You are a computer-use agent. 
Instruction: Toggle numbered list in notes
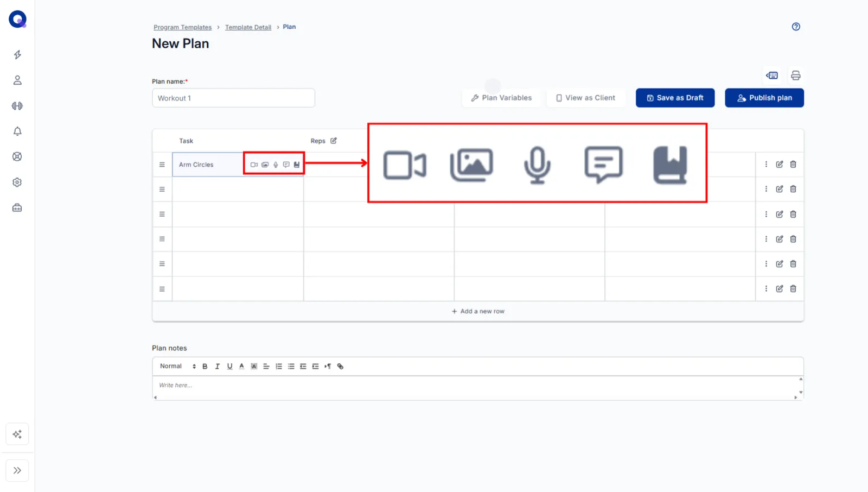click(279, 367)
